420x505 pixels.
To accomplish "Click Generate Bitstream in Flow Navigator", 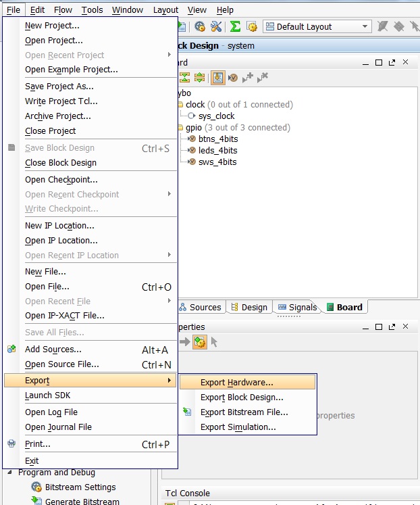I will (82, 501).
